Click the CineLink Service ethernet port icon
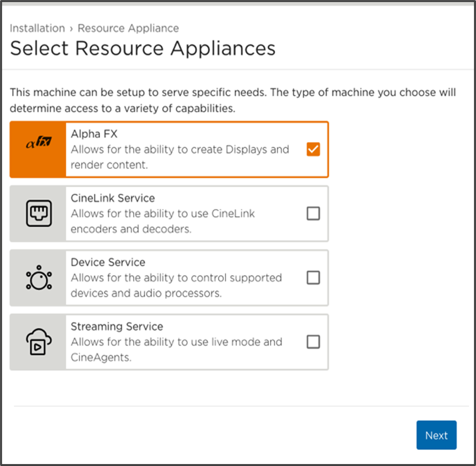The image size is (476, 466). [38, 213]
